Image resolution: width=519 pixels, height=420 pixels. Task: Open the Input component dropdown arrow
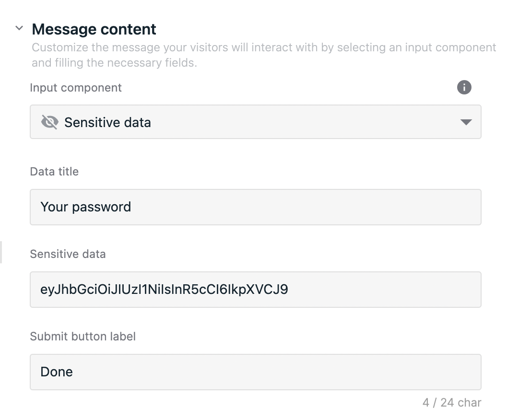click(x=466, y=122)
